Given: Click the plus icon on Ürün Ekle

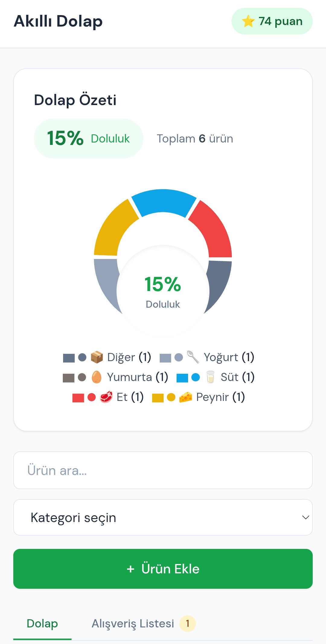Looking at the screenshot, I should tap(130, 569).
